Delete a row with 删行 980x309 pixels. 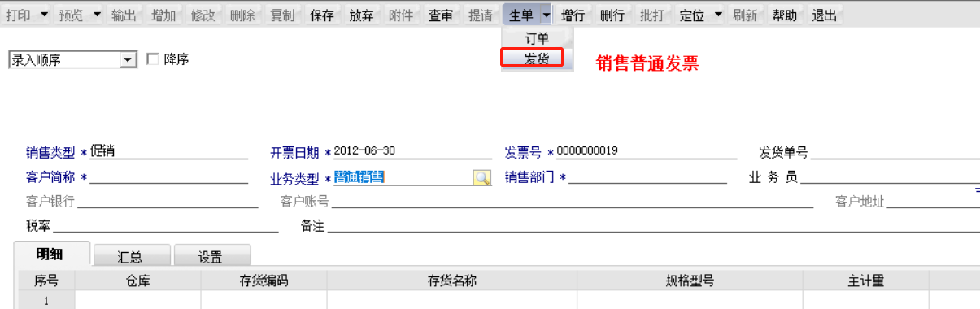click(612, 15)
